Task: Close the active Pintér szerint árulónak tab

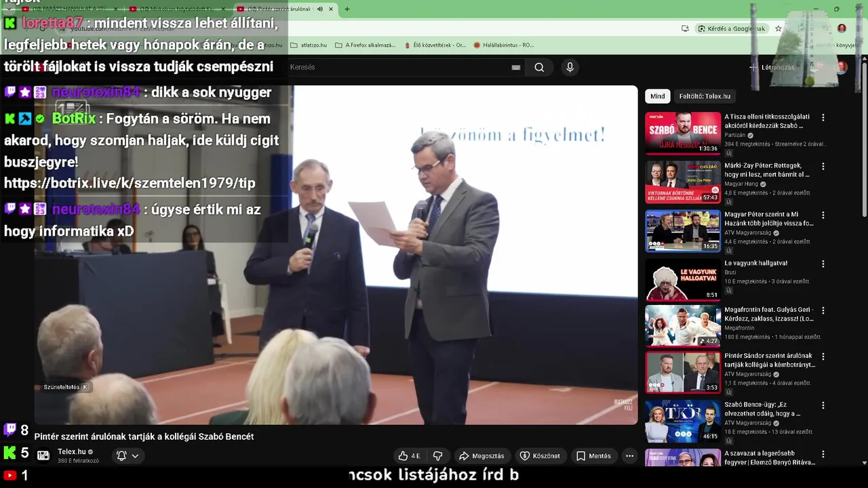Action: [331, 9]
